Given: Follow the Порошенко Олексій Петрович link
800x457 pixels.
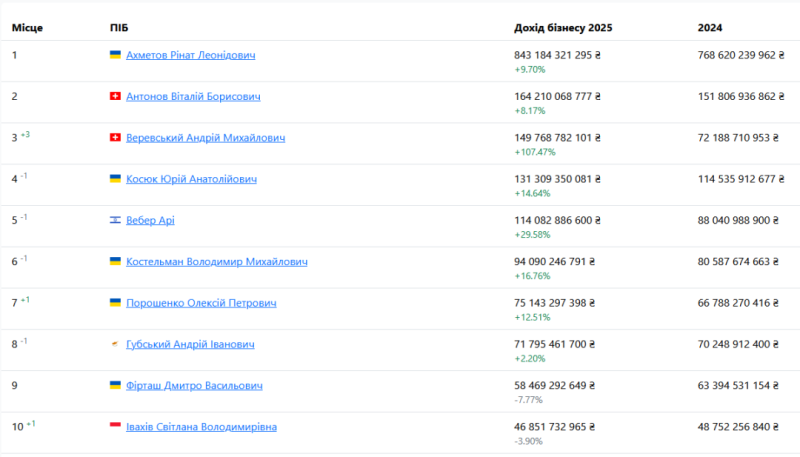Looking at the screenshot, I should tap(201, 303).
